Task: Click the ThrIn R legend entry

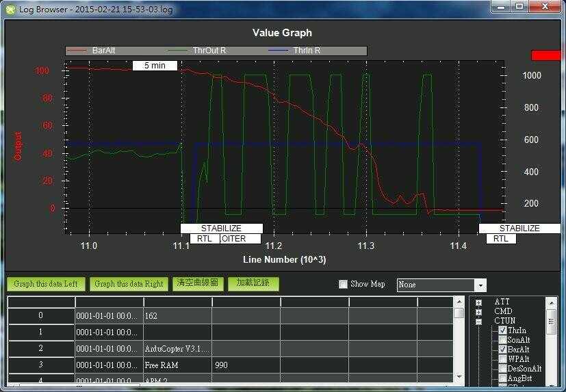Action: click(308, 51)
